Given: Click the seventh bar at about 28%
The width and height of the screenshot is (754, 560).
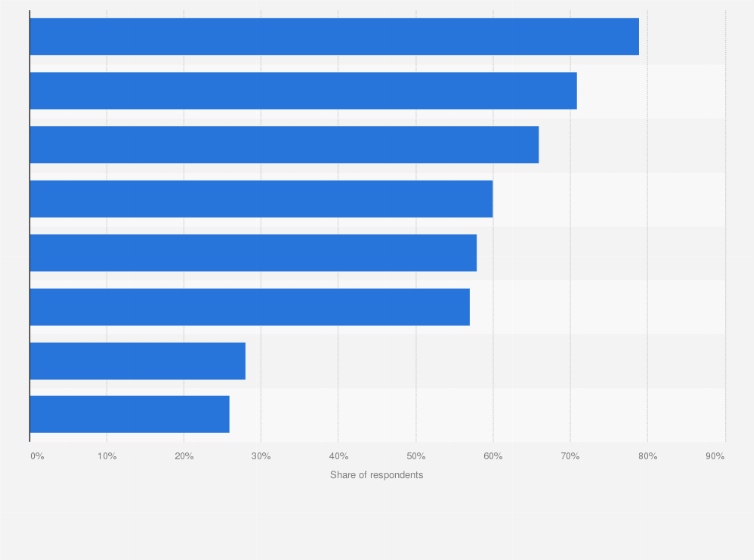Looking at the screenshot, I should [137, 361].
